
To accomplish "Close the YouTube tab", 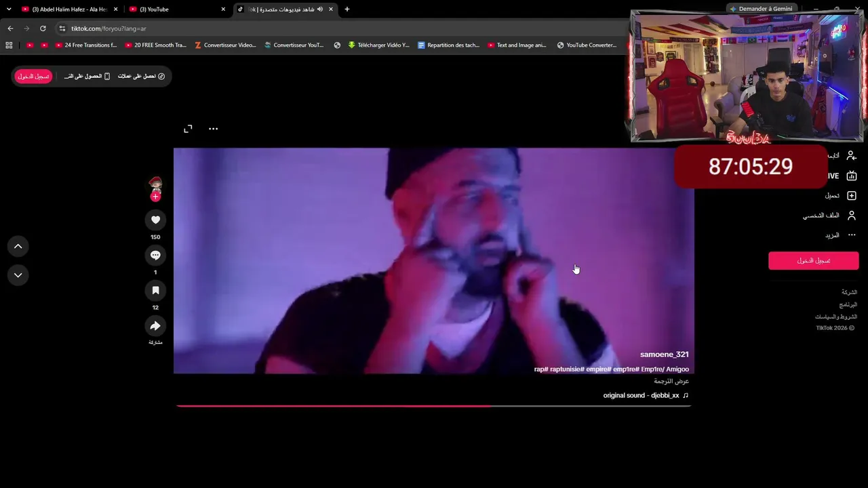I will (223, 9).
